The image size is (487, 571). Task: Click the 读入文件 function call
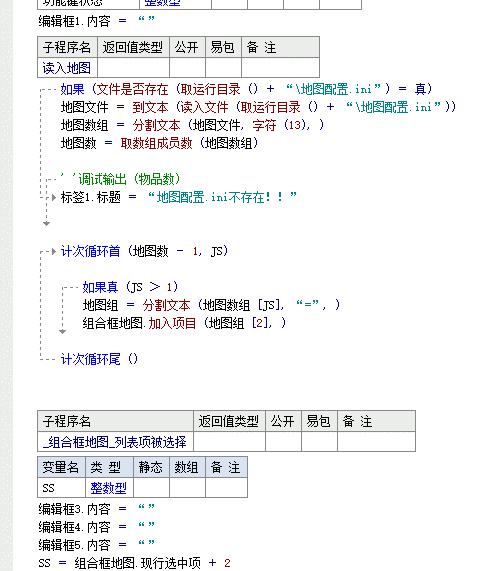[204, 107]
